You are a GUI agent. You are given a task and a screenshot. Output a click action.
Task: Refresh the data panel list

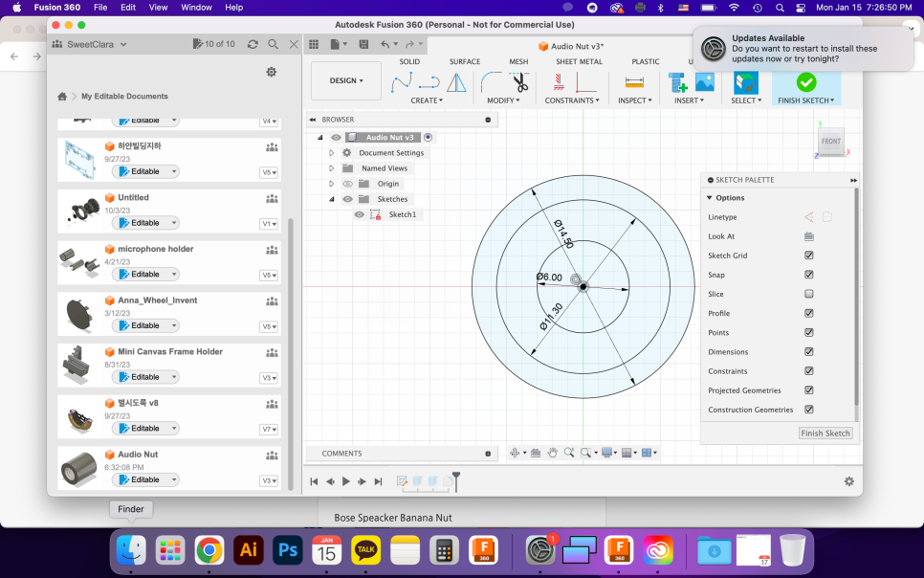(x=253, y=44)
